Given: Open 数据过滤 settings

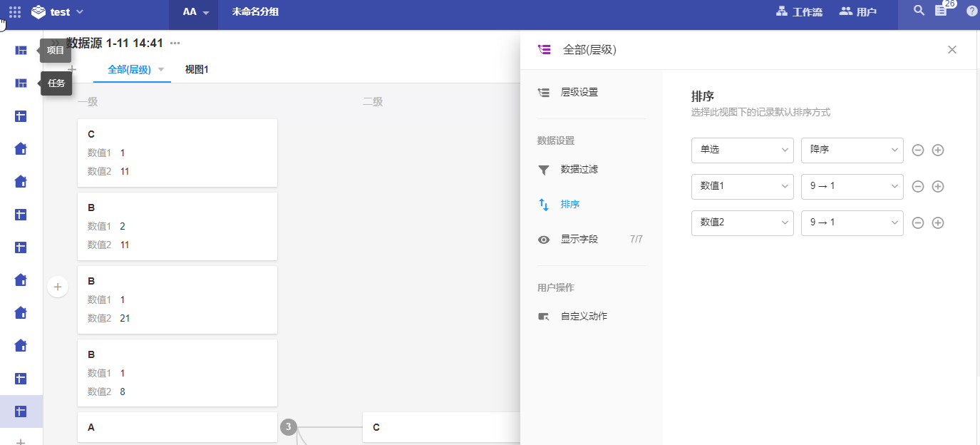Looking at the screenshot, I should click(x=579, y=170).
